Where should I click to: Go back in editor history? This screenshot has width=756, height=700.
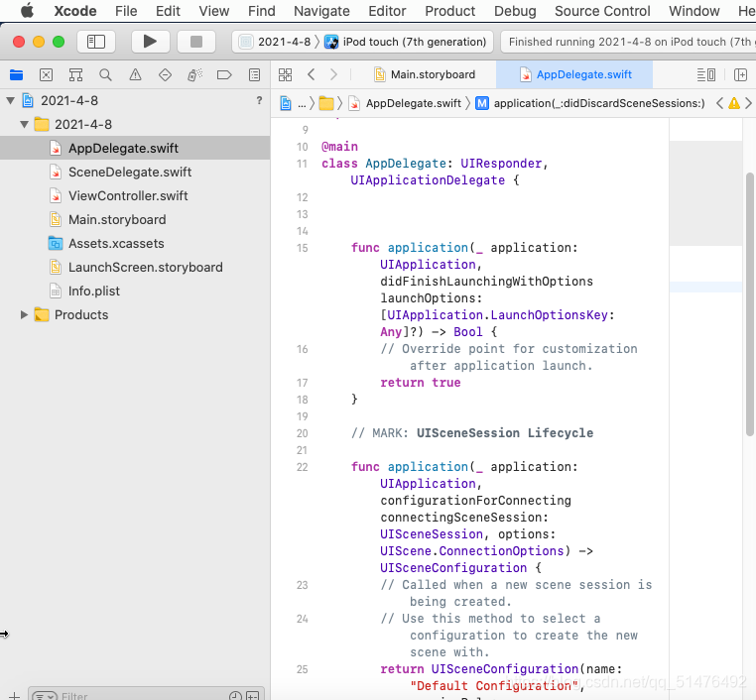(312, 74)
